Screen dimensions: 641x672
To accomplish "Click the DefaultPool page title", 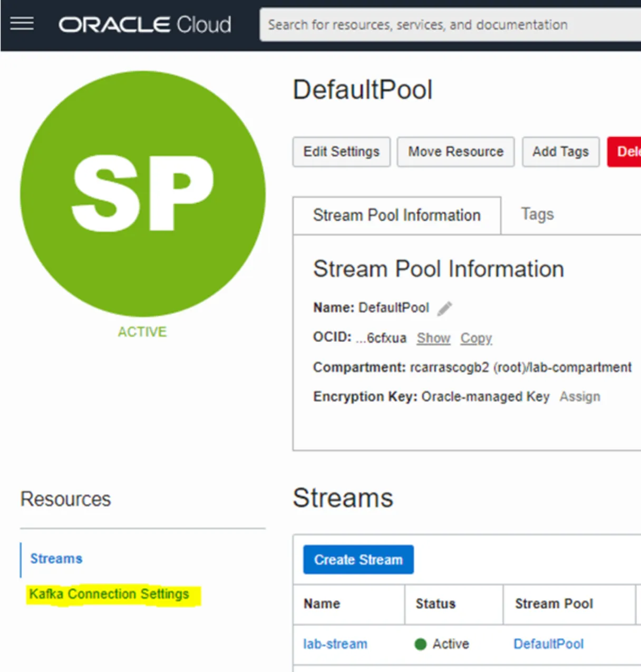I will [x=363, y=90].
